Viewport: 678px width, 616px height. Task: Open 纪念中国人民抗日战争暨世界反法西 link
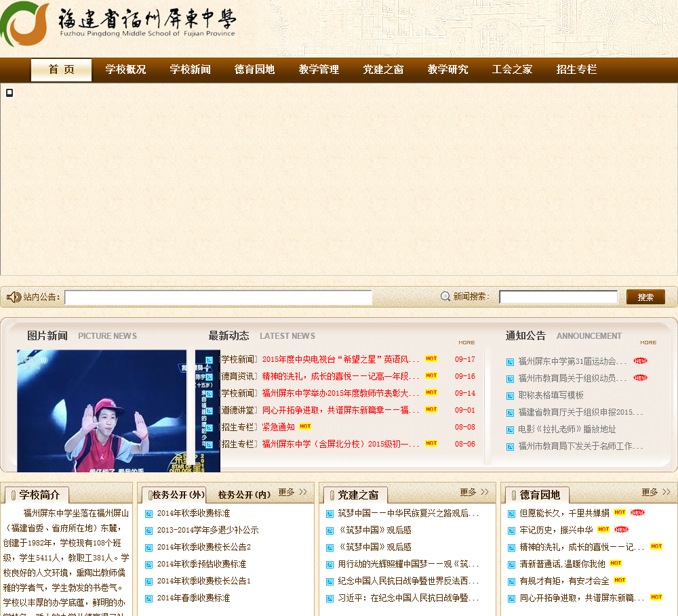coord(408,581)
